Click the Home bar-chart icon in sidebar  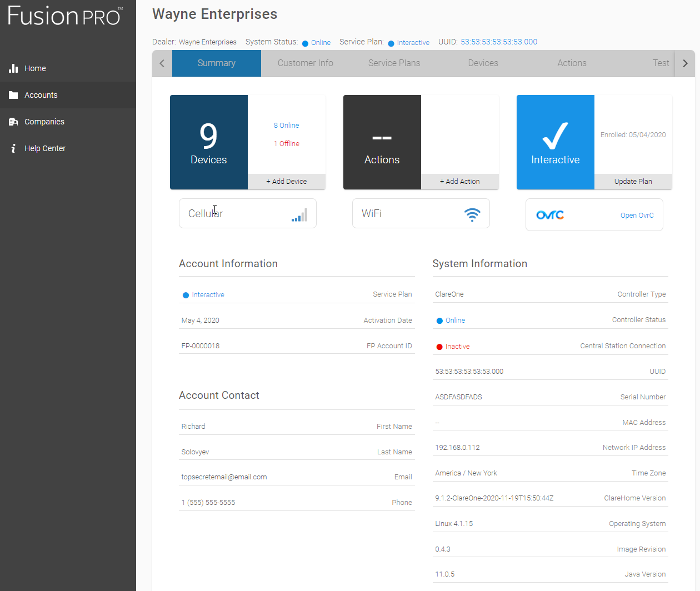[13, 68]
